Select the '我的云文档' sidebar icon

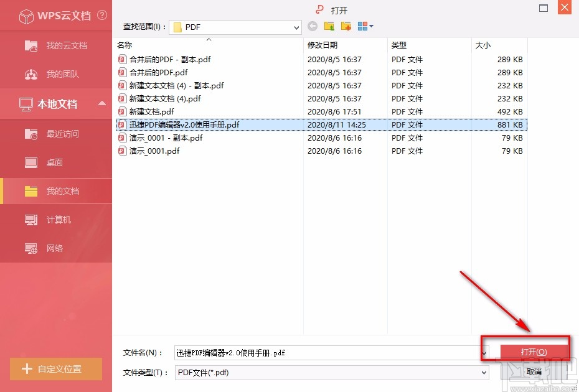point(32,45)
